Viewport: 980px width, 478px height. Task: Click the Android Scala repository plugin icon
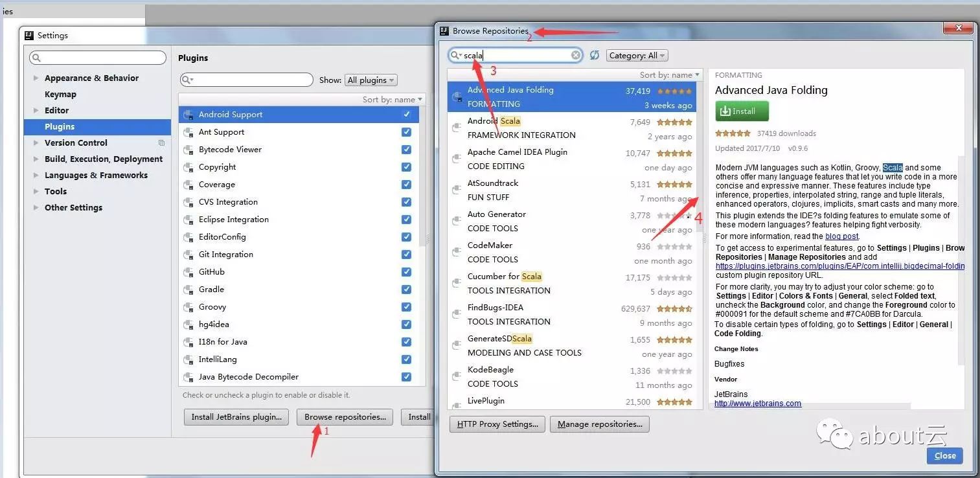click(x=457, y=128)
